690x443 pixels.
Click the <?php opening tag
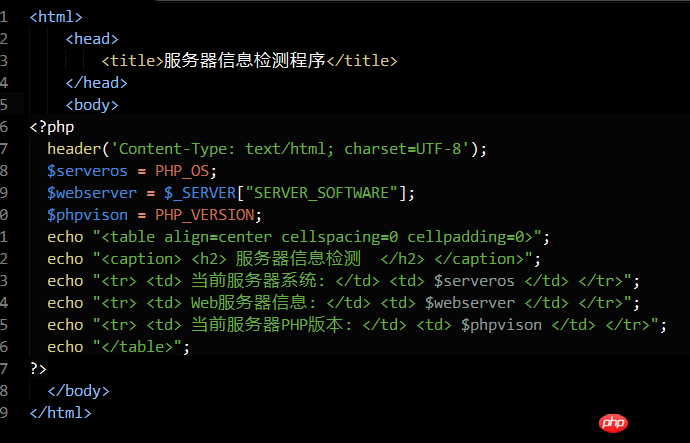coord(52,127)
